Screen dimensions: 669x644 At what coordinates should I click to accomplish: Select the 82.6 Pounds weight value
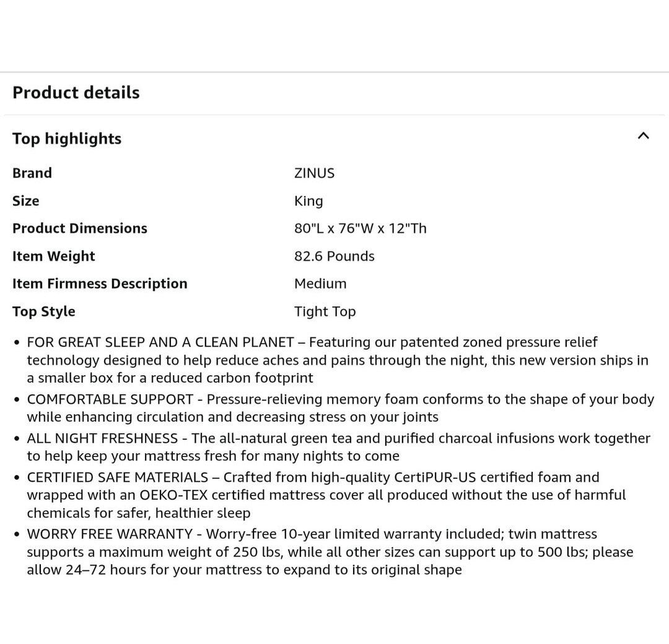pos(334,256)
